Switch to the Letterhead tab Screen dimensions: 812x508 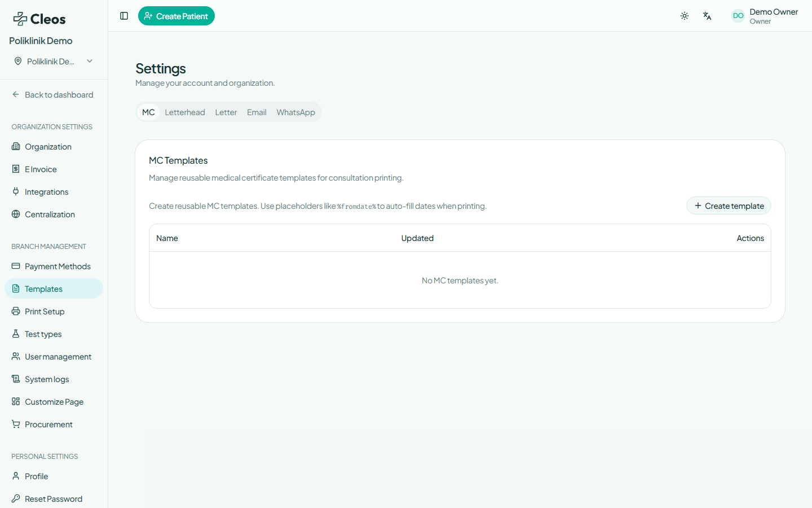(x=185, y=112)
